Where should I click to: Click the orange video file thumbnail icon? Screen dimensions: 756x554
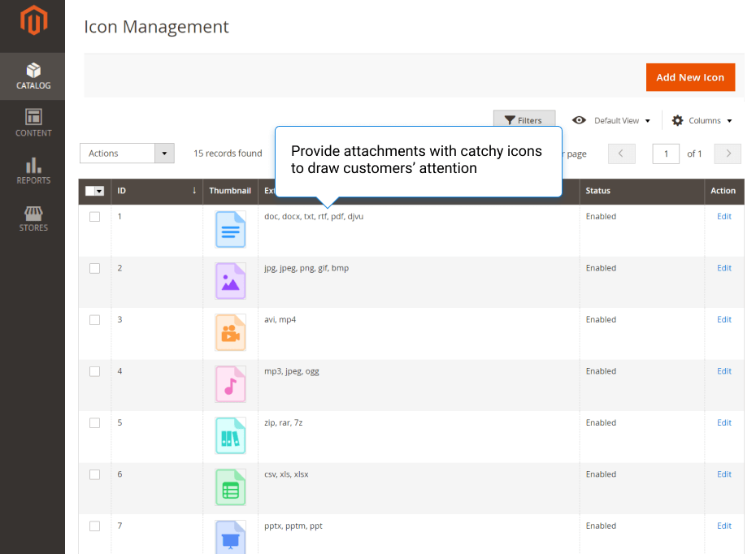pyautogui.click(x=230, y=333)
